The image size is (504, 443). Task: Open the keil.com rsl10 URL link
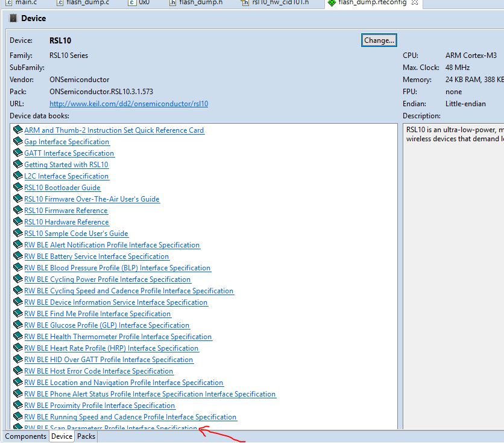(128, 104)
